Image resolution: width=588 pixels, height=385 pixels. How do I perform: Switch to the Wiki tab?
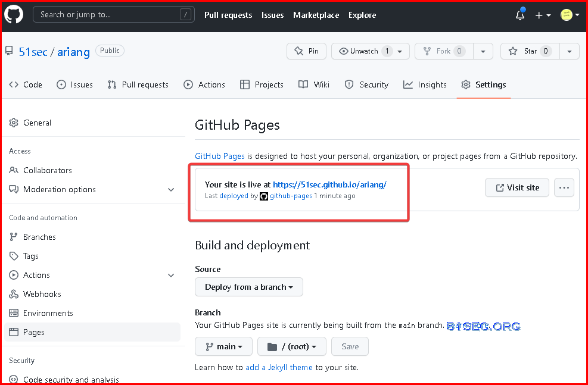314,84
